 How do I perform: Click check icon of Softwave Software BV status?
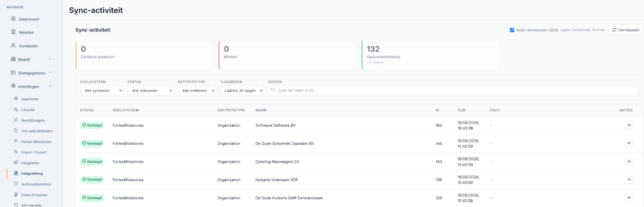tap(84, 125)
